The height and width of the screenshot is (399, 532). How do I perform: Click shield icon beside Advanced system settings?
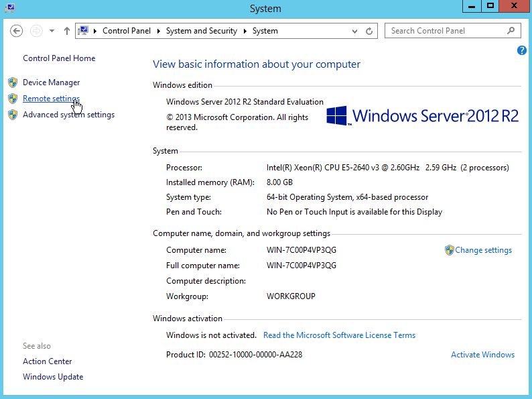pyautogui.click(x=13, y=115)
